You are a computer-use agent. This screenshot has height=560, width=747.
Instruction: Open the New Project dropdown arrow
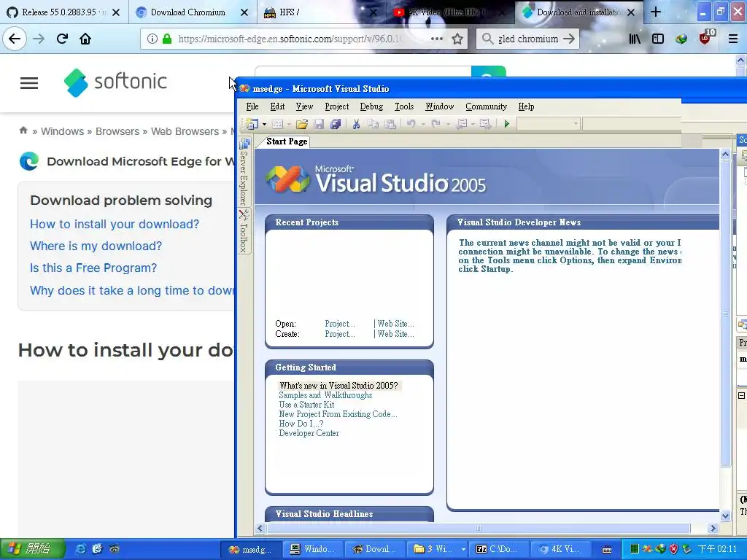(264, 124)
